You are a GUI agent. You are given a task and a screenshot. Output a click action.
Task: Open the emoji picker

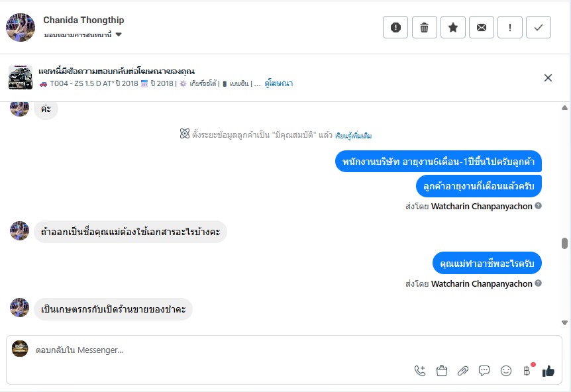click(x=506, y=371)
